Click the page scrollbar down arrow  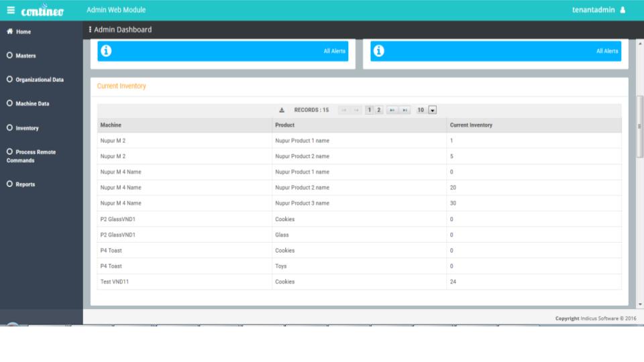tap(640, 304)
